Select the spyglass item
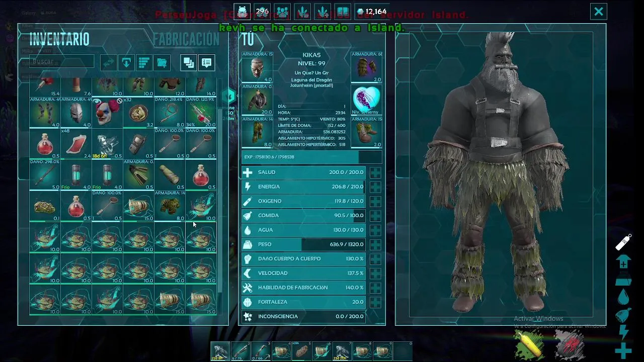The image size is (644, 362). (x=170, y=175)
